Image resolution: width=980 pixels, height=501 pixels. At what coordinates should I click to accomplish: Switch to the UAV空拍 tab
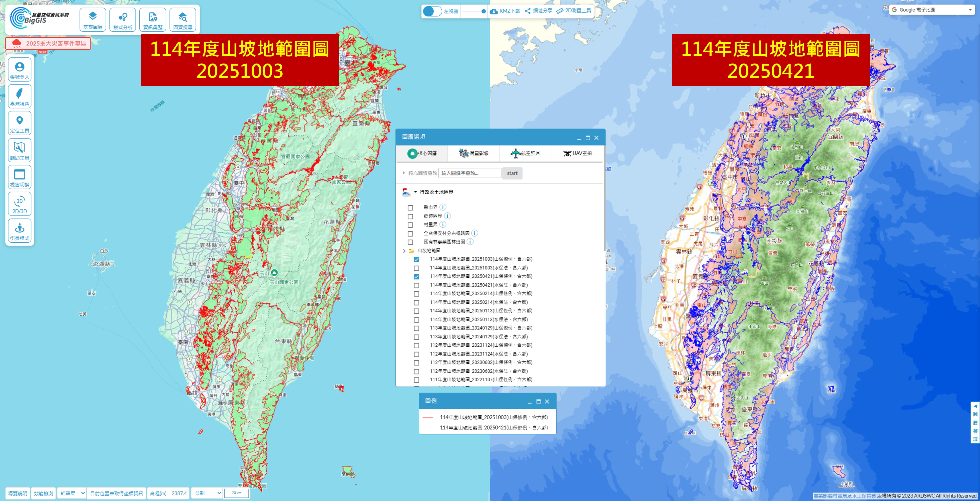577,153
